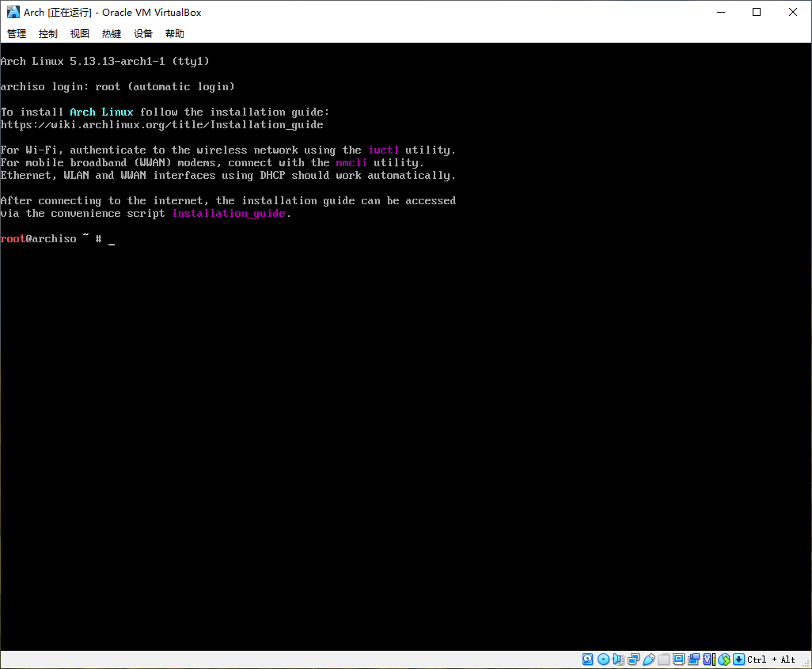Image resolution: width=812 pixels, height=669 pixels.
Task: Click the virtual display status icon
Action: pos(678,659)
